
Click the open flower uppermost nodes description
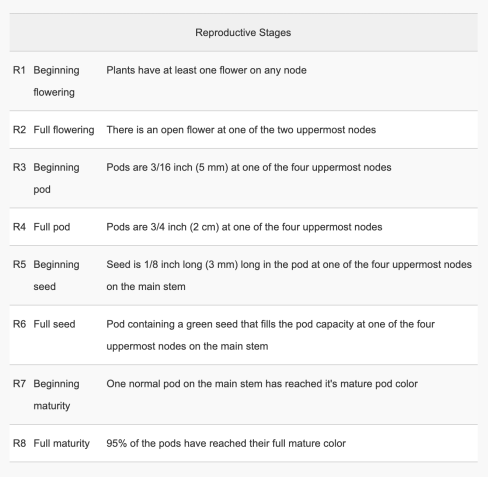(x=241, y=130)
